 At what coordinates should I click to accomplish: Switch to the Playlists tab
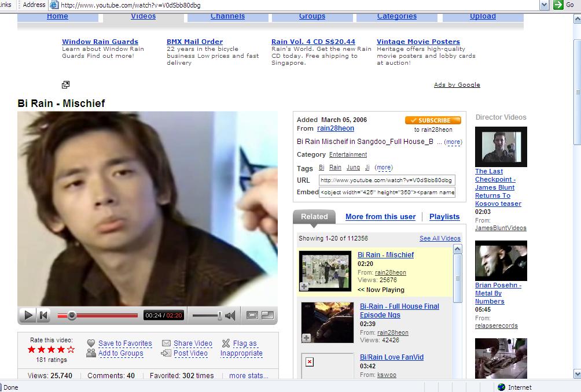tap(444, 217)
